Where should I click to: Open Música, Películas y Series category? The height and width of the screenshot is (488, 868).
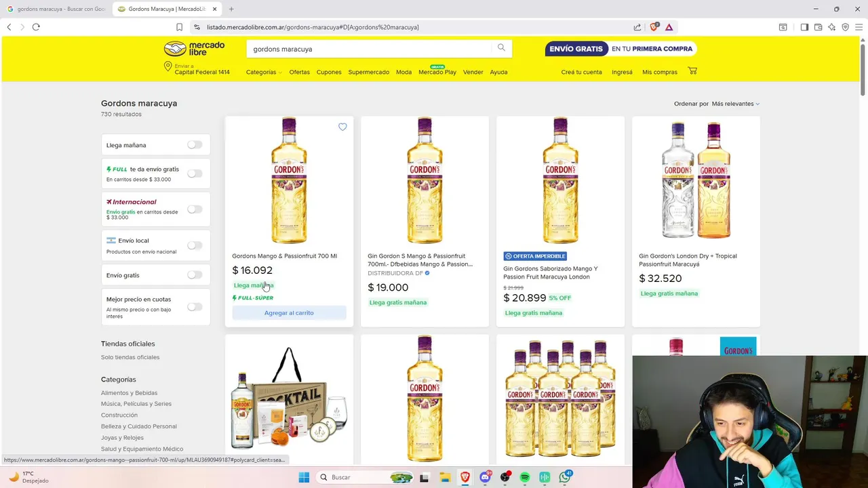pos(136,404)
